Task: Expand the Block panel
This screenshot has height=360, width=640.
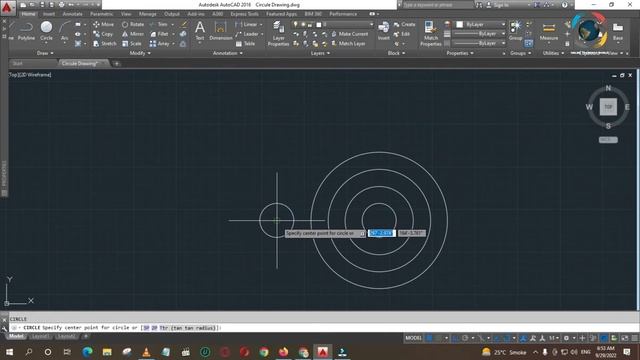Action: coord(396,53)
